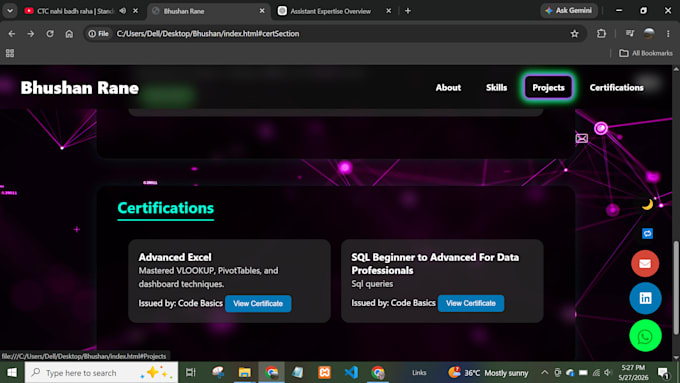Viewport: 680px width, 383px height.
Task: Open the WhatsApp floating button
Action: 645,336
